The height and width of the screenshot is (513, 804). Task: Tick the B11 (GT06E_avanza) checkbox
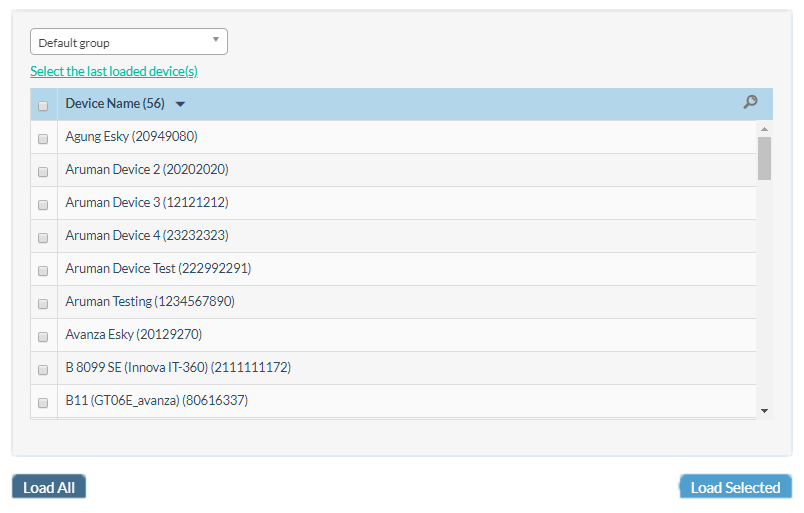click(43, 403)
